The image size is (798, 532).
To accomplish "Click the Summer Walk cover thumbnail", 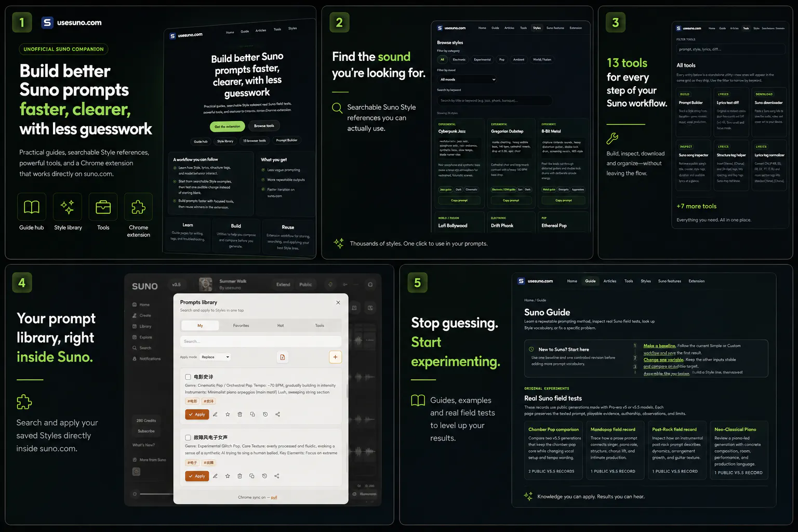I will tap(206, 284).
